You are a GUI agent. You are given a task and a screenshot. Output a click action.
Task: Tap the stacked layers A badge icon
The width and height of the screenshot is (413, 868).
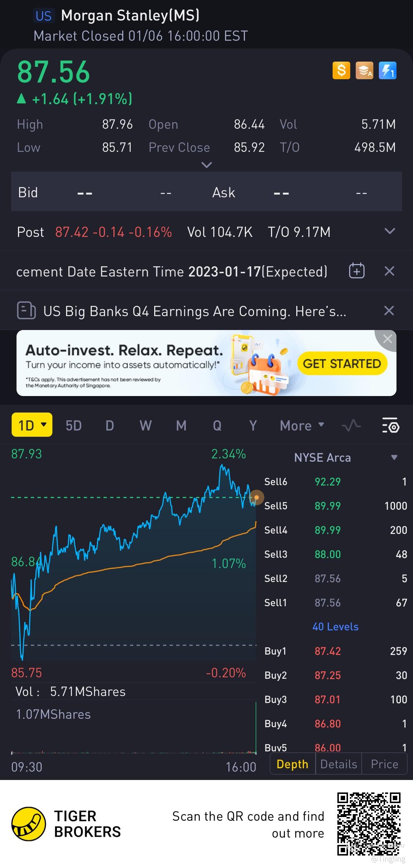coord(364,70)
